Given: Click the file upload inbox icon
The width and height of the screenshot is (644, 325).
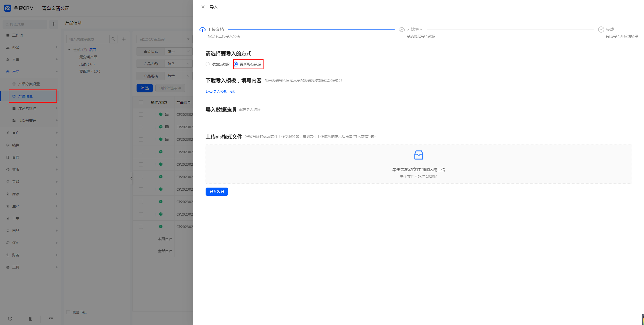Looking at the screenshot, I should tap(419, 155).
